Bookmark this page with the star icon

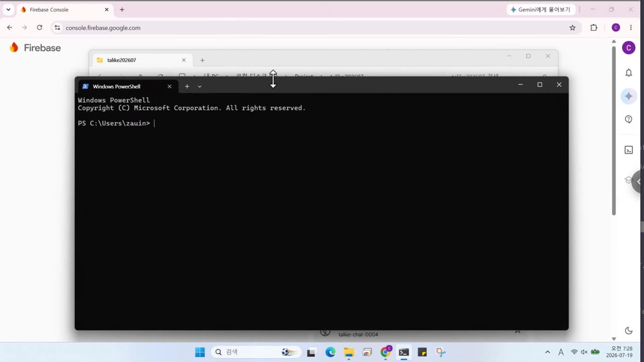pos(572,28)
